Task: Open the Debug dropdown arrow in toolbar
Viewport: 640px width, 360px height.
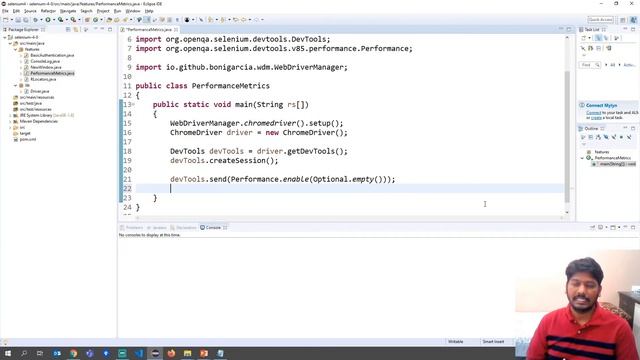Action: 41,20
